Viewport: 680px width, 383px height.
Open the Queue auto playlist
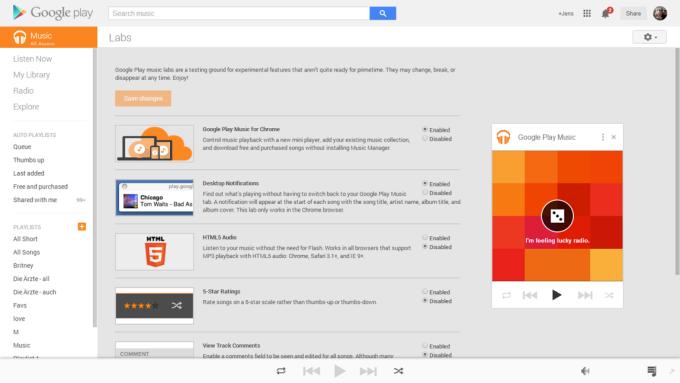pos(22,147)
